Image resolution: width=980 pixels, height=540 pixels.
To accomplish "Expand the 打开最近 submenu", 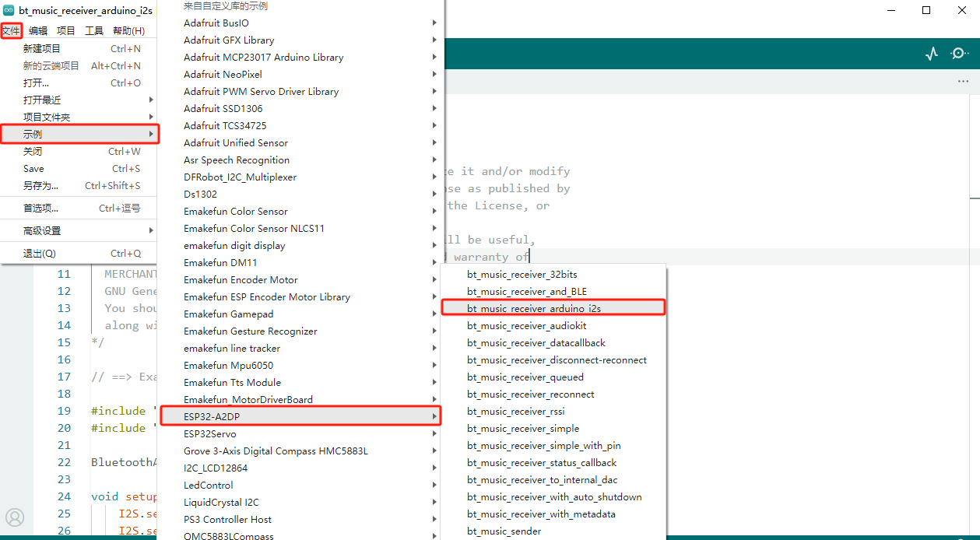I will pos(79,100).
